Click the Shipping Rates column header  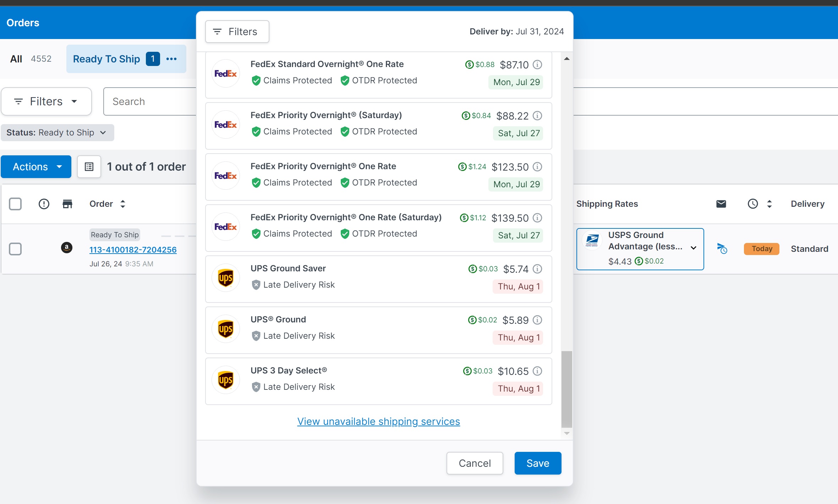pos(607,204)
